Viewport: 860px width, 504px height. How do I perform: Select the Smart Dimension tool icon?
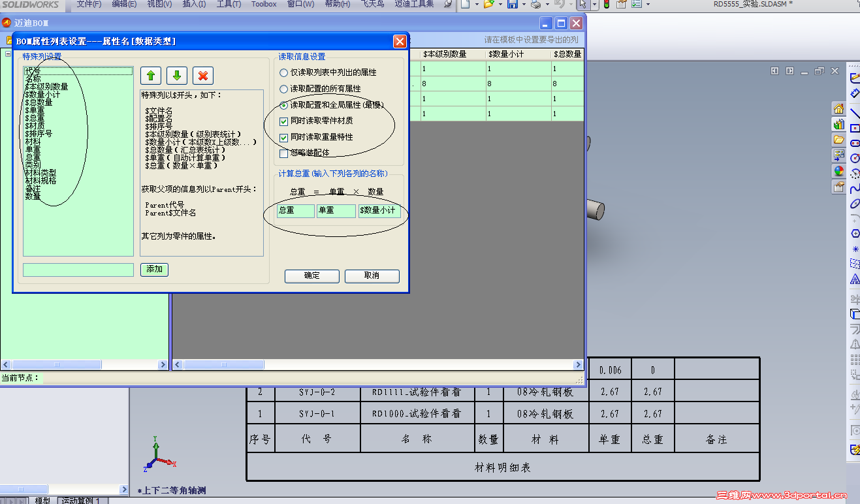855,94
